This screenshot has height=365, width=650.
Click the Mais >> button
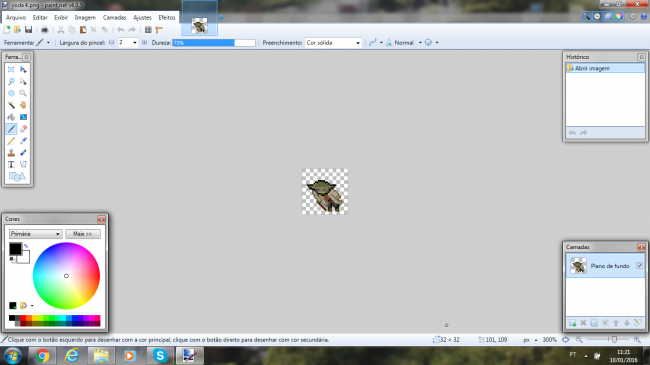(x=82, y=234)
